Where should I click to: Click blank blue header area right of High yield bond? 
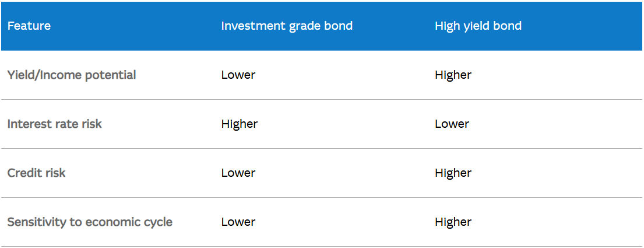coord(583,26)
